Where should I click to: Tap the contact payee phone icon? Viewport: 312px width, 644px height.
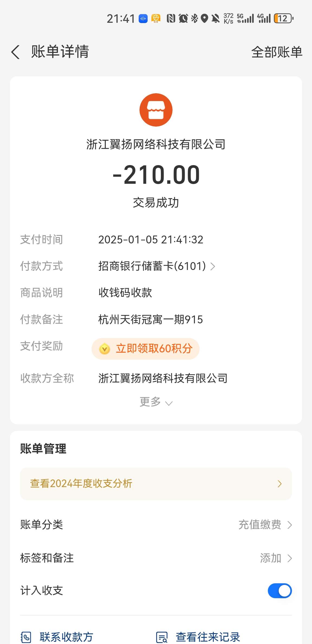(x=26, y=637)
